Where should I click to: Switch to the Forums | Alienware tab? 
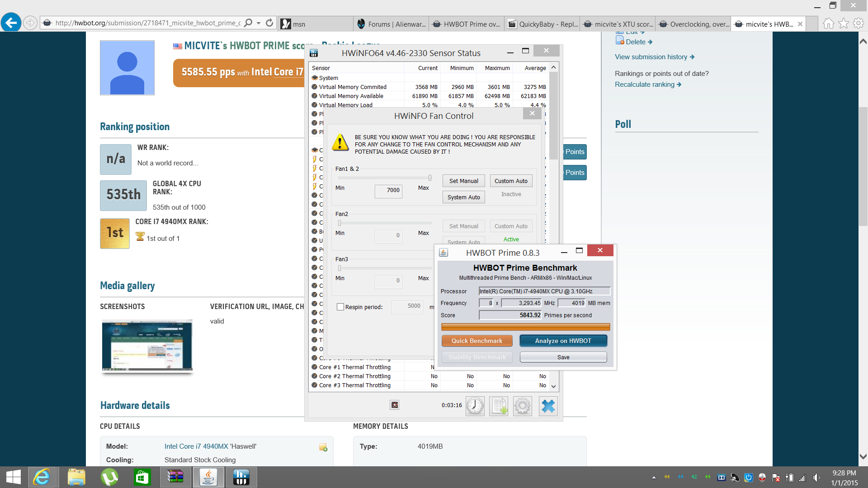[392, 24]
